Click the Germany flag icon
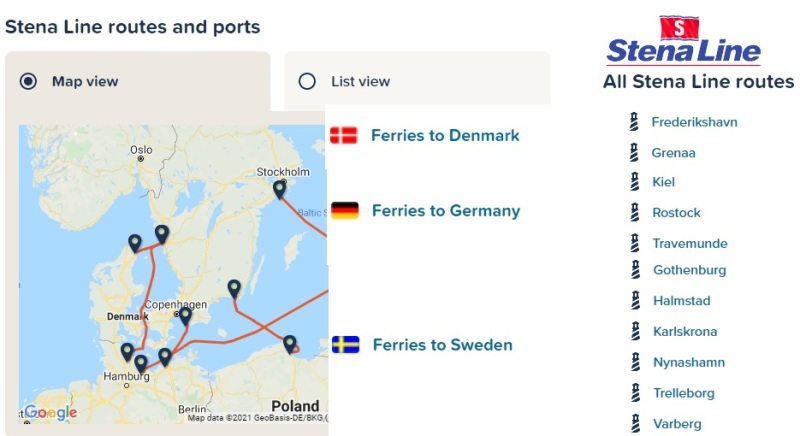The height and width of the screenshot is (436, 800). pos(344,211)
